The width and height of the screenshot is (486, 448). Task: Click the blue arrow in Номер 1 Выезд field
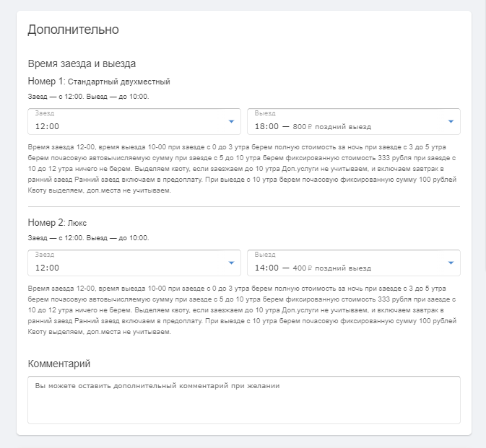[x=451, y=121]
